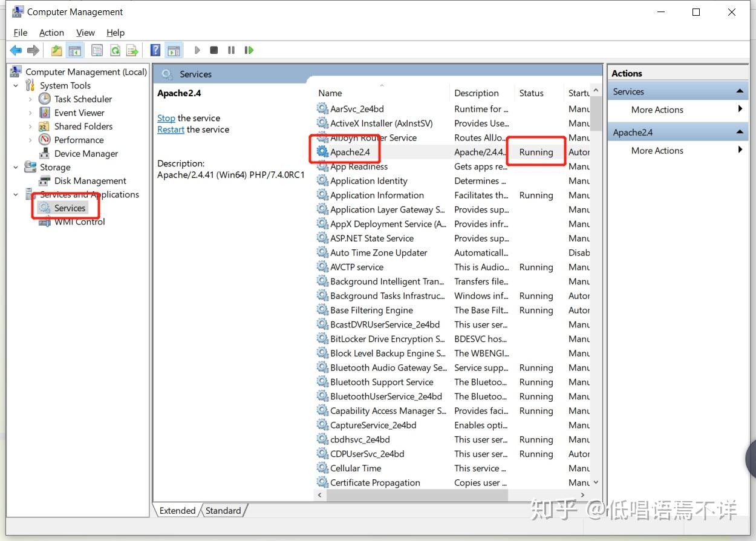Click the Refresh icon in the toolbar
756x541 pixels.
(x=115, y=50)
